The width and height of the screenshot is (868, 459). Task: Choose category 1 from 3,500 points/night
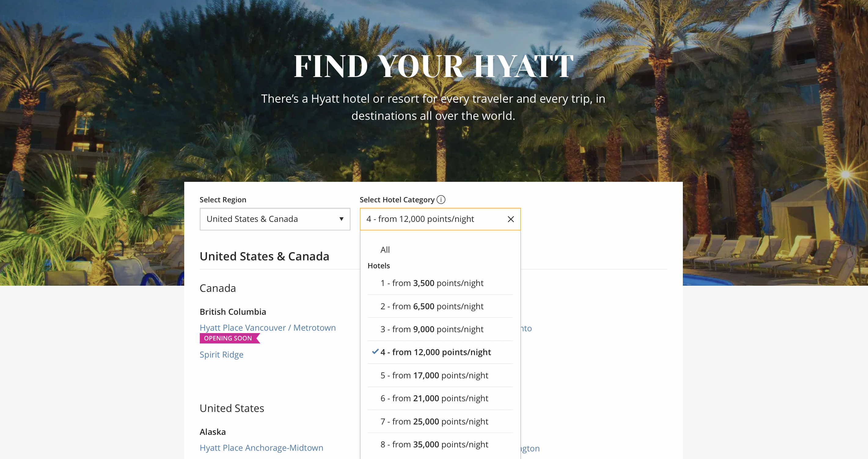tap(432, 283)
